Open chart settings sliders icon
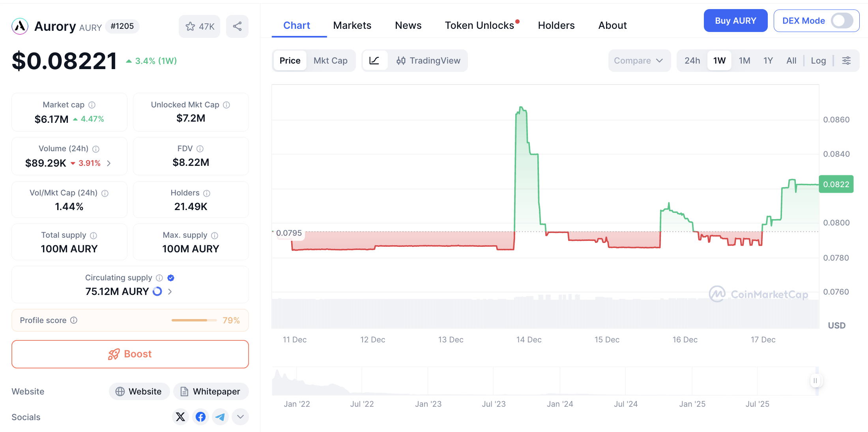This screenshot has width=868, height=432. click(x=846, y=60)
